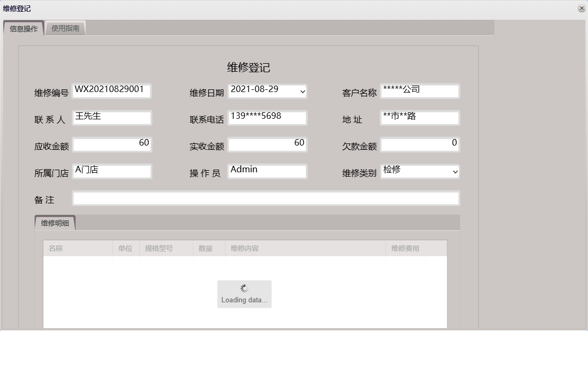Click inside the 客户名称 field
588x381 pixels.
tap(420, 90)
